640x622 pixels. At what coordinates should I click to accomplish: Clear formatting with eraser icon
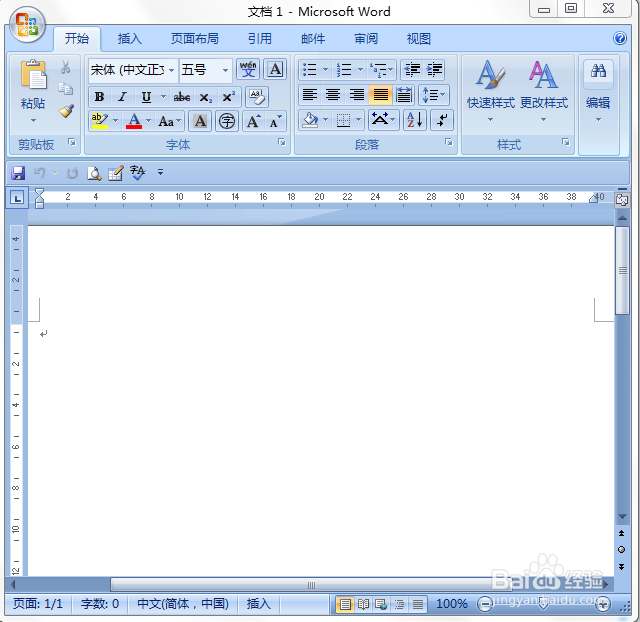257,97
